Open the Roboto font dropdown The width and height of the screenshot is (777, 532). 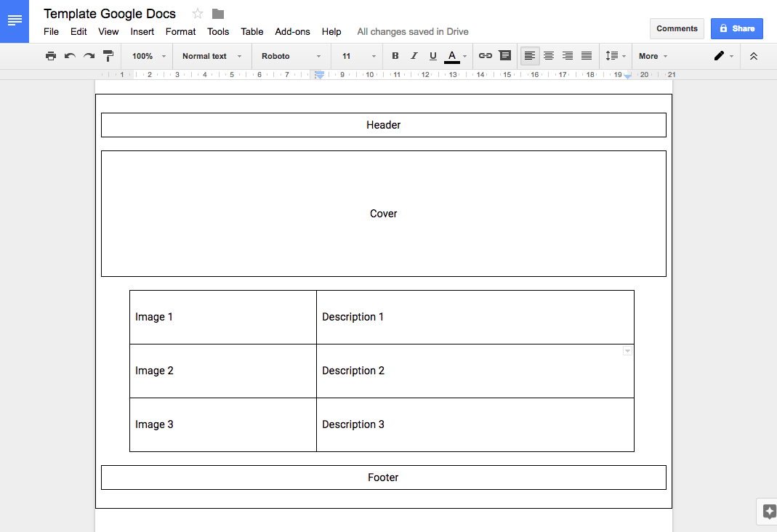(x=291, y=56)
